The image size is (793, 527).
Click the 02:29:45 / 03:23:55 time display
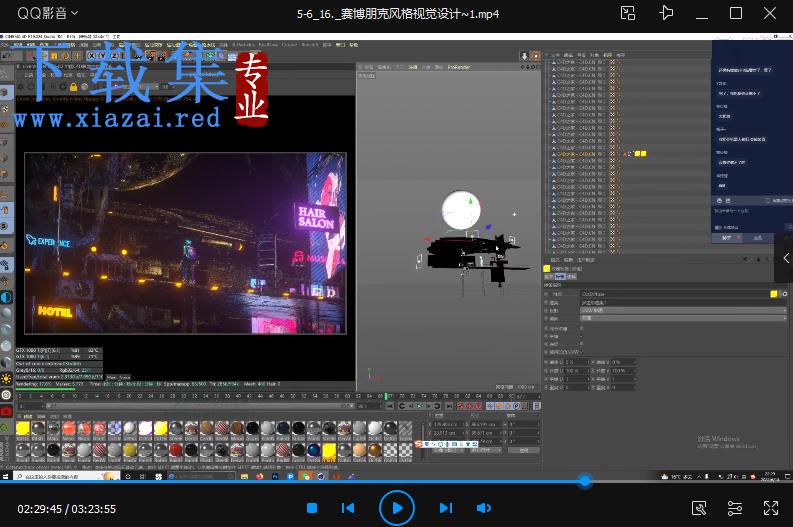[x=67, y=509]
